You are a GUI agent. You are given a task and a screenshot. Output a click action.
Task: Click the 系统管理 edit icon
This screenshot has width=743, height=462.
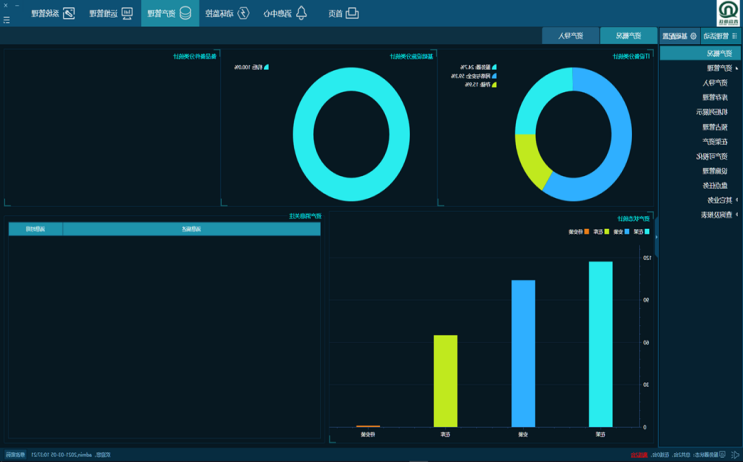tap(69, 13)
